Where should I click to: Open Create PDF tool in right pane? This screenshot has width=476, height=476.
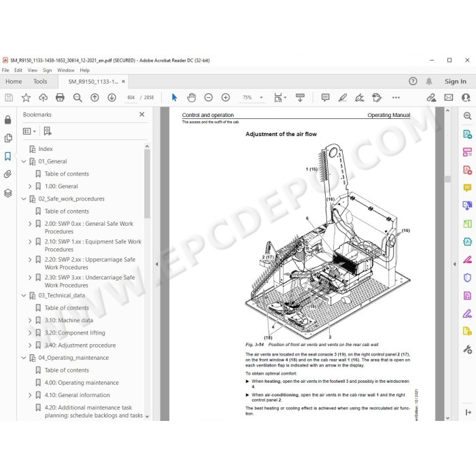coord(467,170)
